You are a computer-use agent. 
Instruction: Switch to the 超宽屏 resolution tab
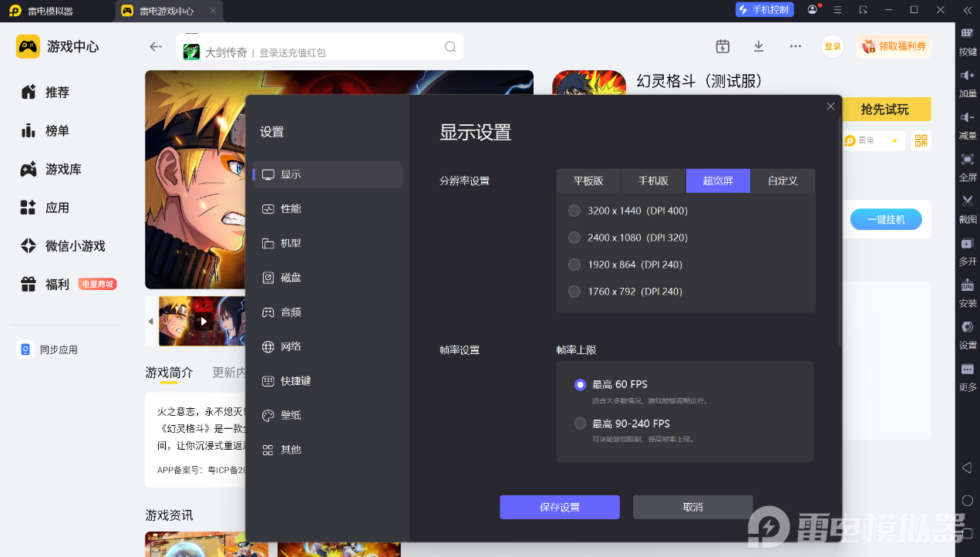pyautogui.click(x=718, y=181)
